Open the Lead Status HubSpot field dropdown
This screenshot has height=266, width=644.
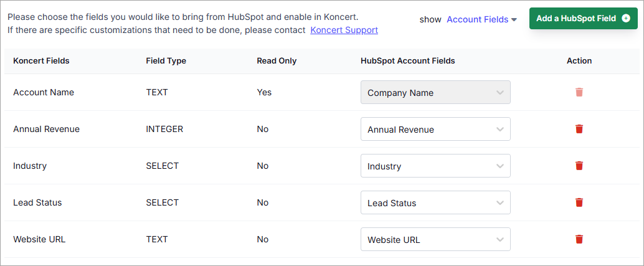(x=435, y=202)
